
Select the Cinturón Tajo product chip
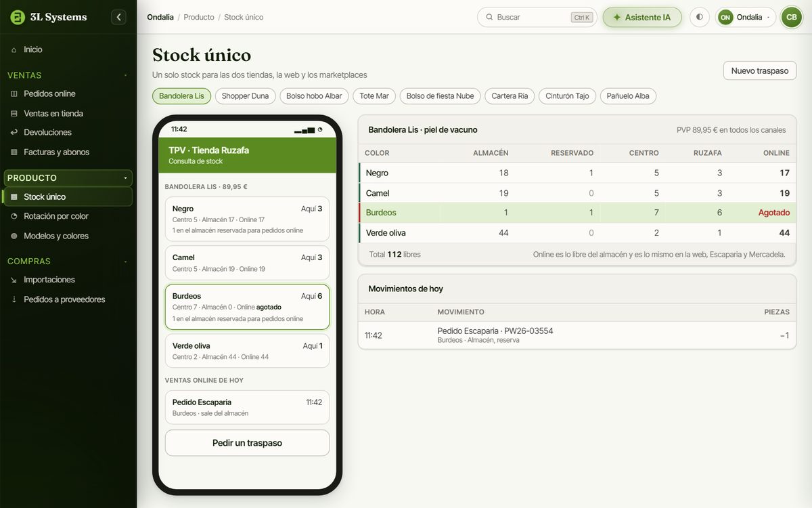coord(567,96)
